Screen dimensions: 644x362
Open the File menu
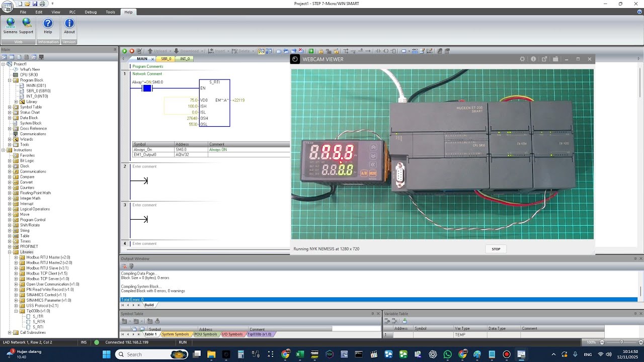pos(23,12)
